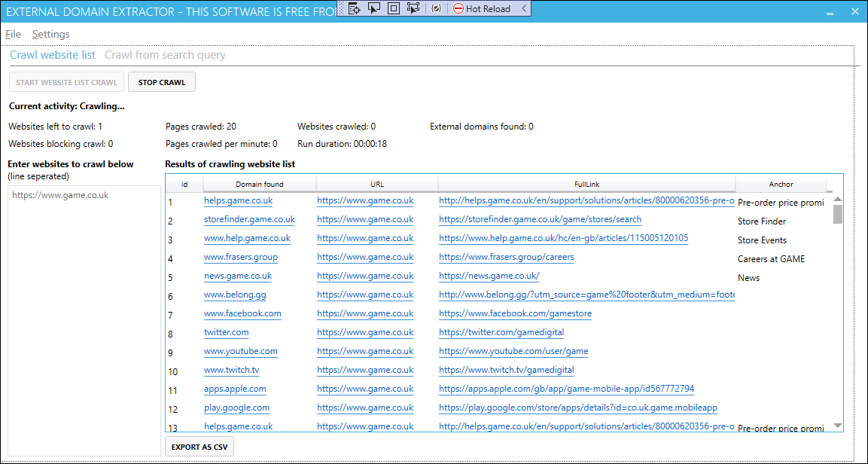The image size is (868, 464).
Task: Select the Store Finder anchor text
Action: pos(762,221)
